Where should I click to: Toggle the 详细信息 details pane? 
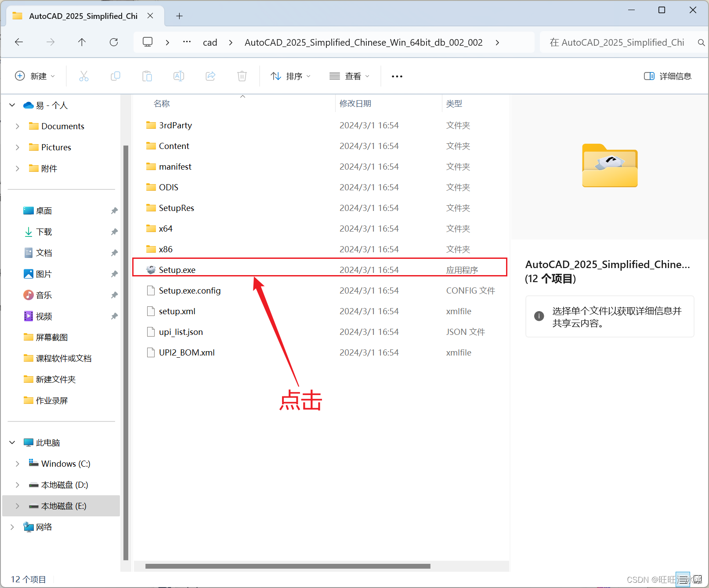pyautogui.click(x=668, y=76)
